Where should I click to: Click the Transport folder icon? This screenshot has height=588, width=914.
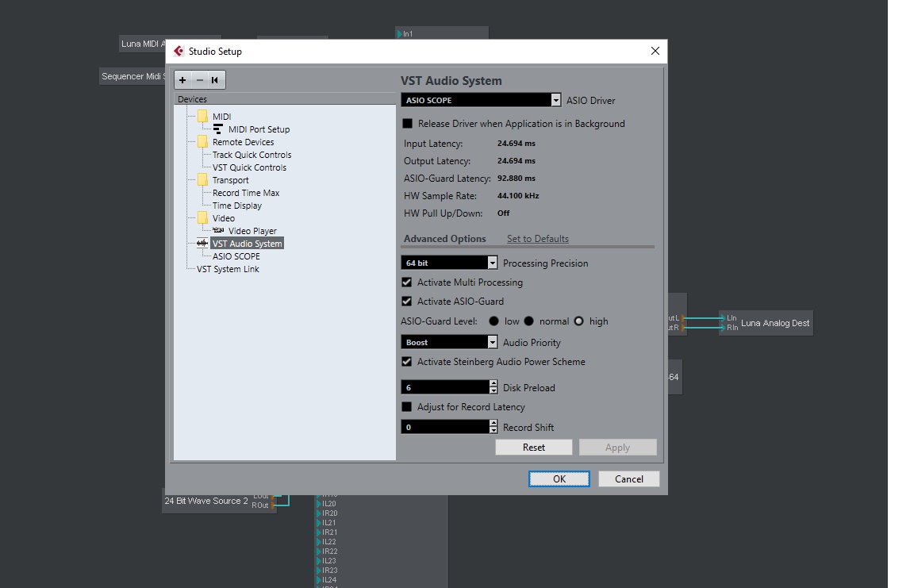203,180
